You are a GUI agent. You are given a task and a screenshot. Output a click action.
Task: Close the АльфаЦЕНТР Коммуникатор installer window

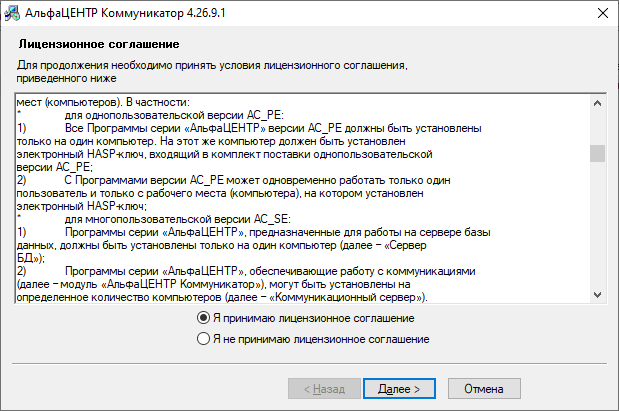coord(602,14)
